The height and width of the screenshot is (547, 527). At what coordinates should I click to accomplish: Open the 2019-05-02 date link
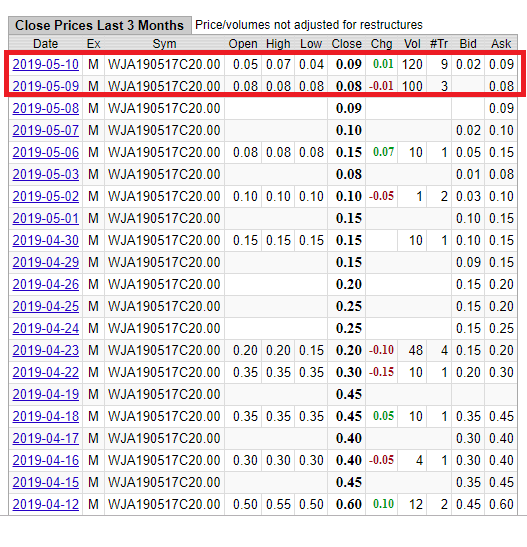46,196
